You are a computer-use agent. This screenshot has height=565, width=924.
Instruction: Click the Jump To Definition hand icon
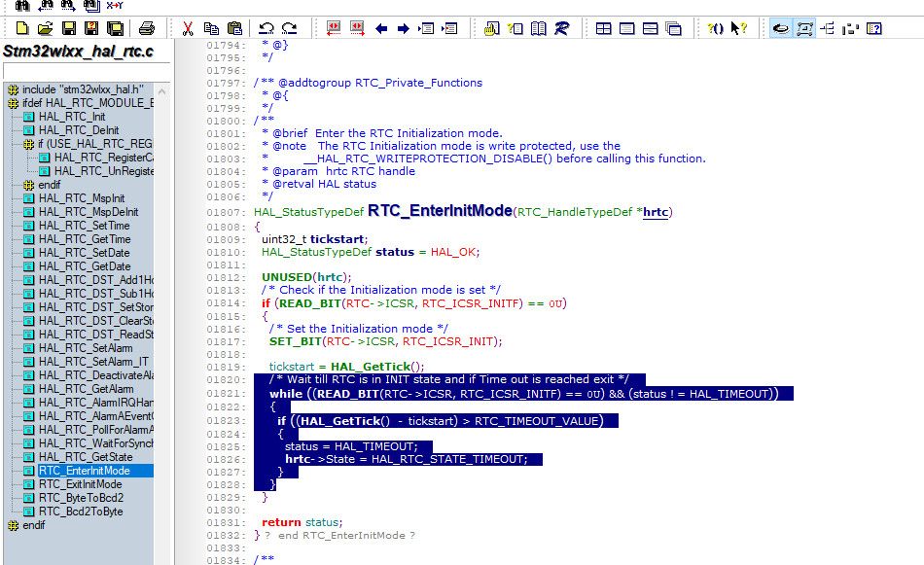491,28
